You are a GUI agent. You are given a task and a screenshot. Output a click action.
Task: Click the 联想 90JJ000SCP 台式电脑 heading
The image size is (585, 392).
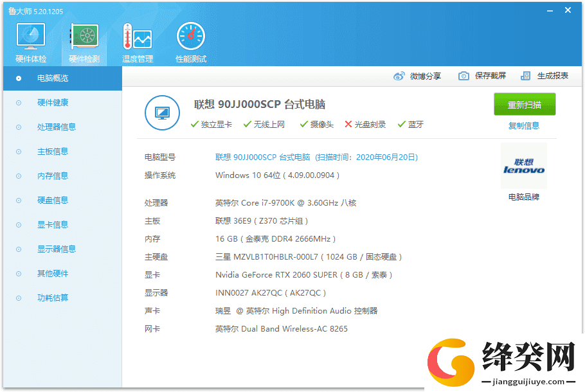click(x=260, y=105)
